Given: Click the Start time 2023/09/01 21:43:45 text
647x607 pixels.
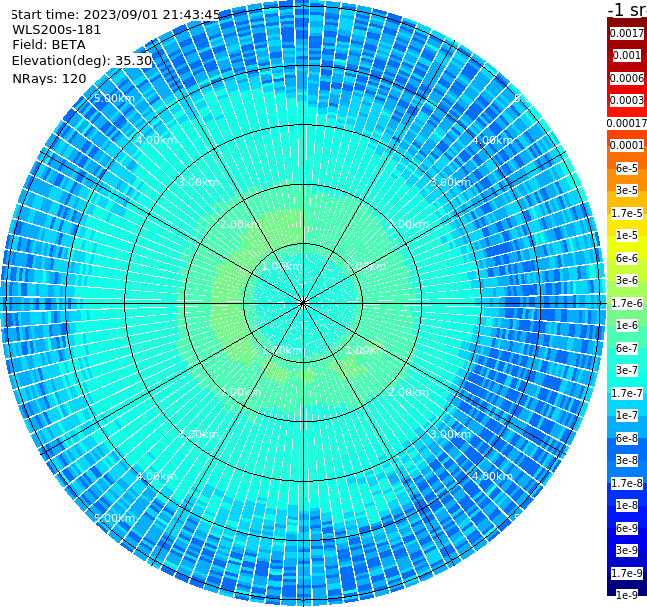Looking at the screenshot, I should [x=116, y=14].
